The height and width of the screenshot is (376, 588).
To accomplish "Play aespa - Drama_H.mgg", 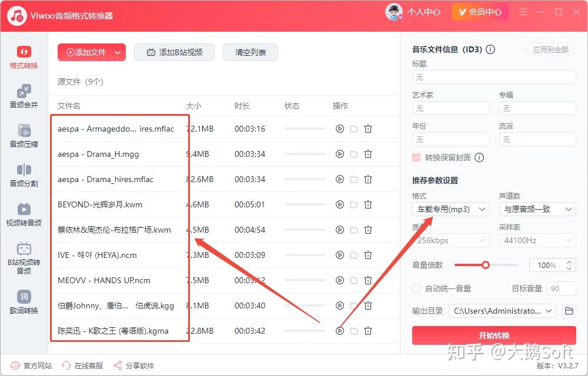I will pyautogui.click(x=340, y=154).
